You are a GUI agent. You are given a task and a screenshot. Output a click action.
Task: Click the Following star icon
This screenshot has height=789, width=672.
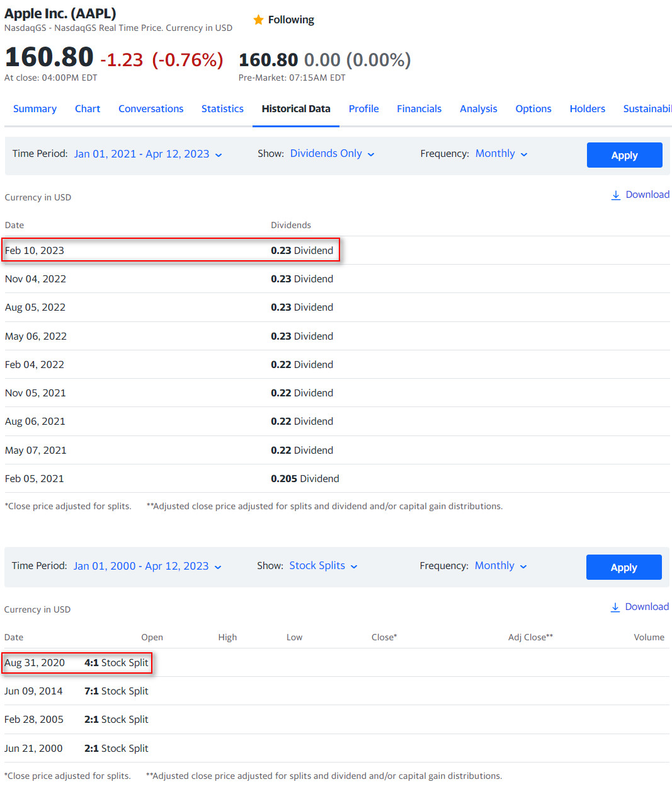pyautogui.click(x=258, y=20)
